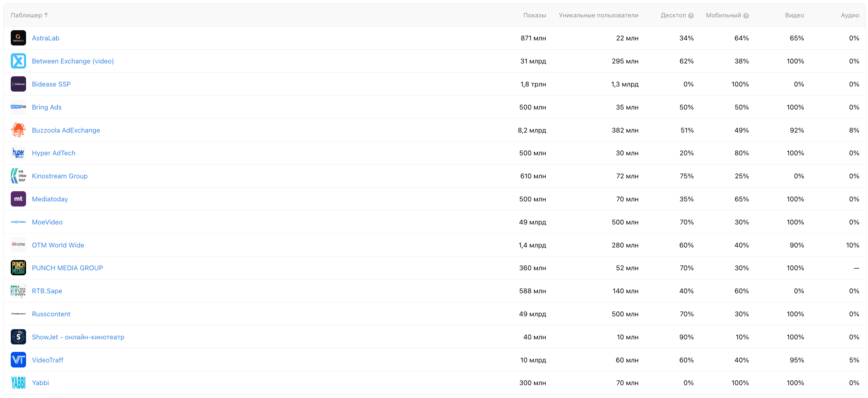Open the Bring Ads publisher link
868x398 pixels.
point(46,107)
